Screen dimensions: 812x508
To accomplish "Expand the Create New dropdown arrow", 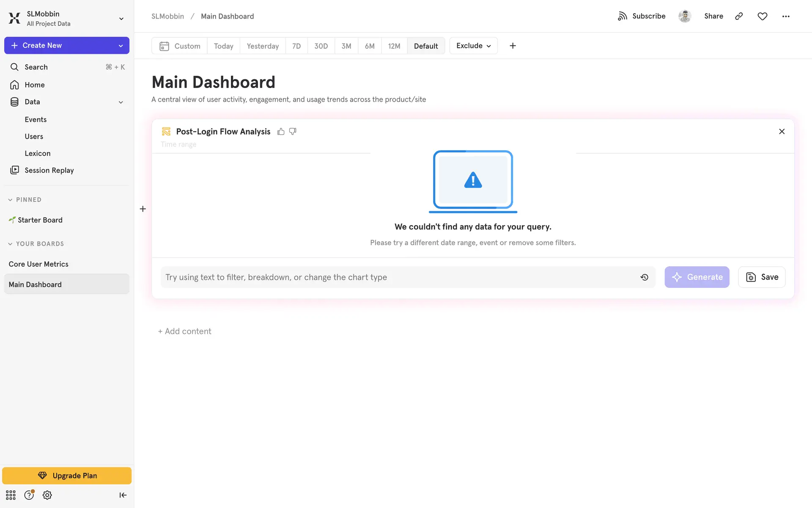I will click(x=121, y=46).
